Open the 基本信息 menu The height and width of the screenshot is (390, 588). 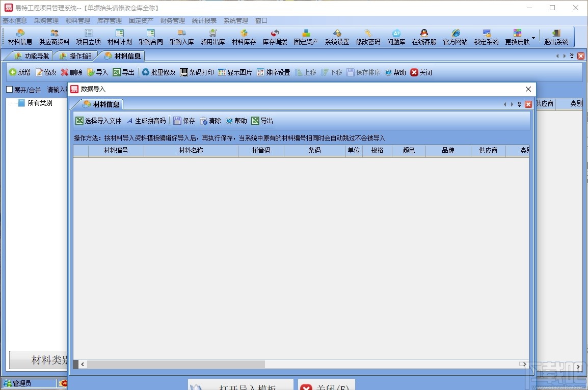[x=15, y=20]
